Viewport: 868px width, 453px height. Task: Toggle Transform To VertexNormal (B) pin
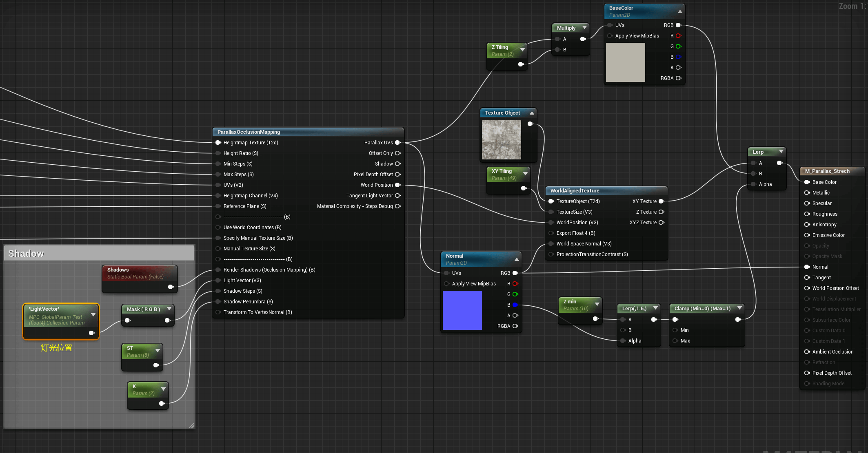point(218,312)
